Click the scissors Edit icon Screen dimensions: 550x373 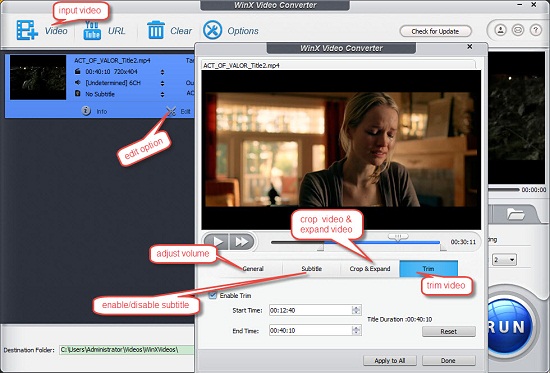[171, 111]
